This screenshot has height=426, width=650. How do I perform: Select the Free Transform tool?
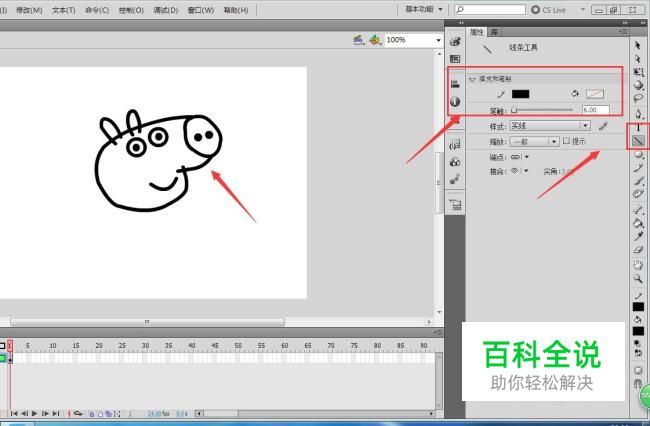[x=638, y=72]
